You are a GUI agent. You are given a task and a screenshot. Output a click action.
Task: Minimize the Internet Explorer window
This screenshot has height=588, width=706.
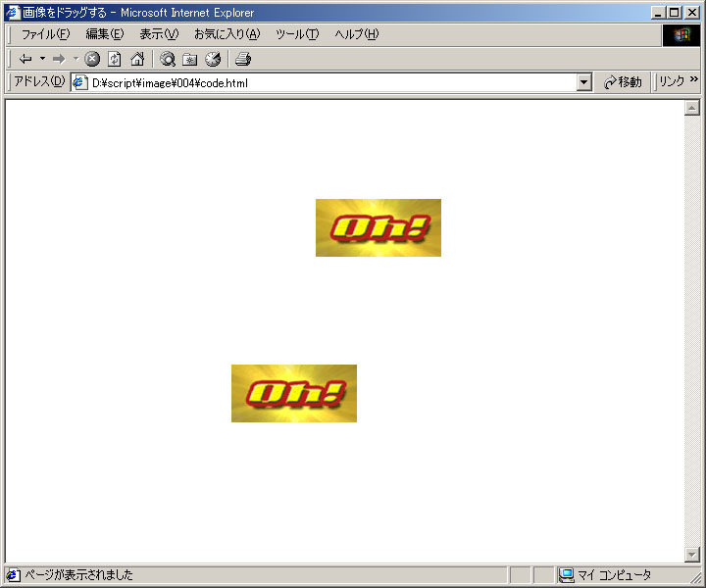coord(658,13)
